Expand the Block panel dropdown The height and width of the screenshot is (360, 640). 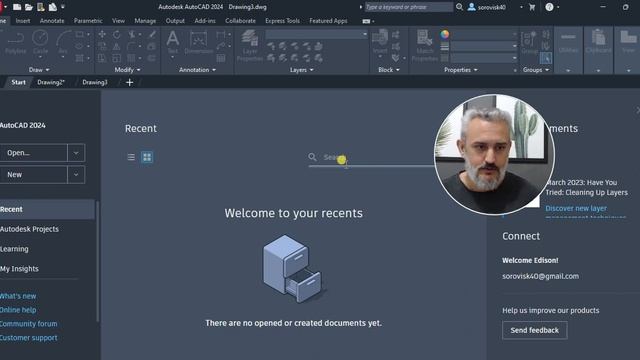[389, 70]
